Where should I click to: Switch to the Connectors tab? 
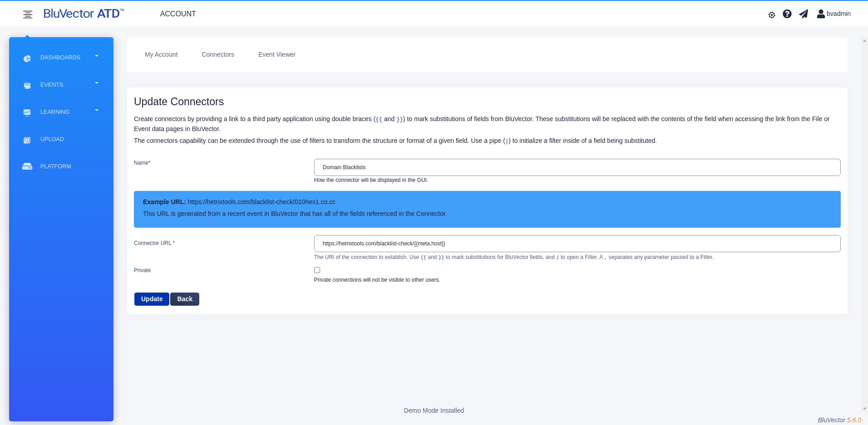pos(218,54)
